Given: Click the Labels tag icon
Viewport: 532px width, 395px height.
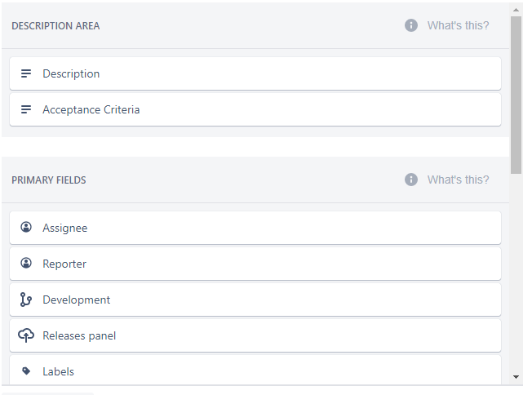Looking at the screenshot, I should click(x=26, y=371).
